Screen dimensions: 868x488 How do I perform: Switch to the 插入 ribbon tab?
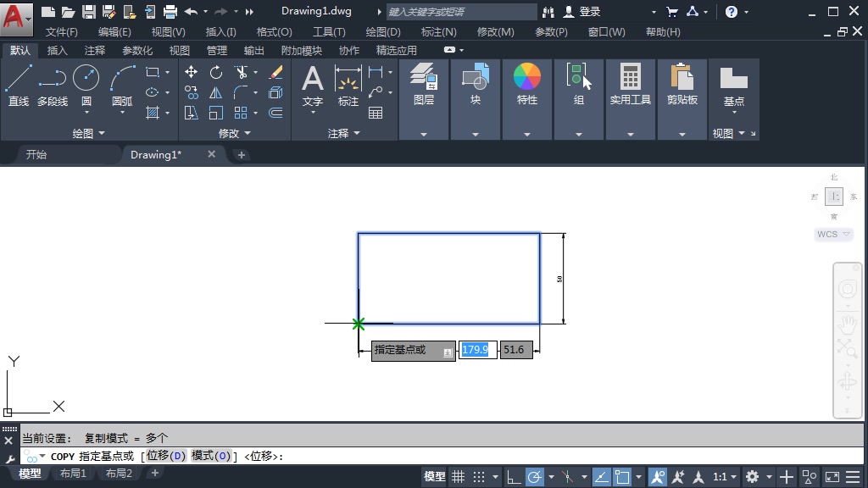[57, 50]
